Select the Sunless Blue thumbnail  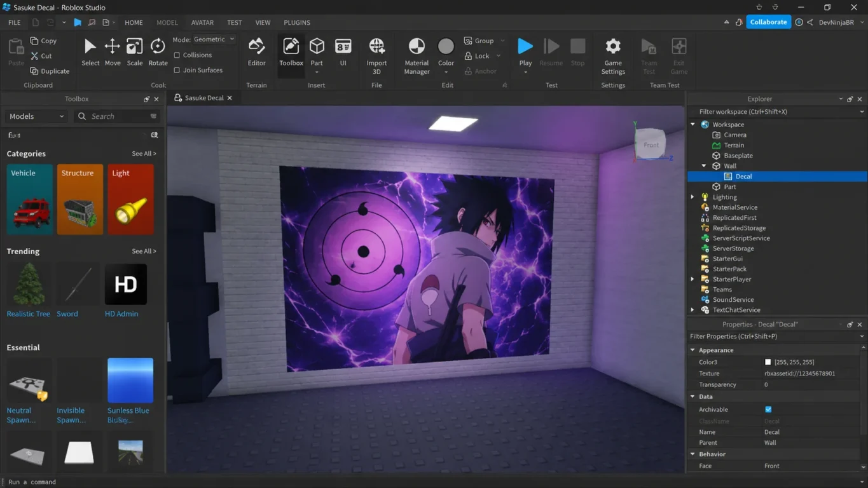[130, 380]
